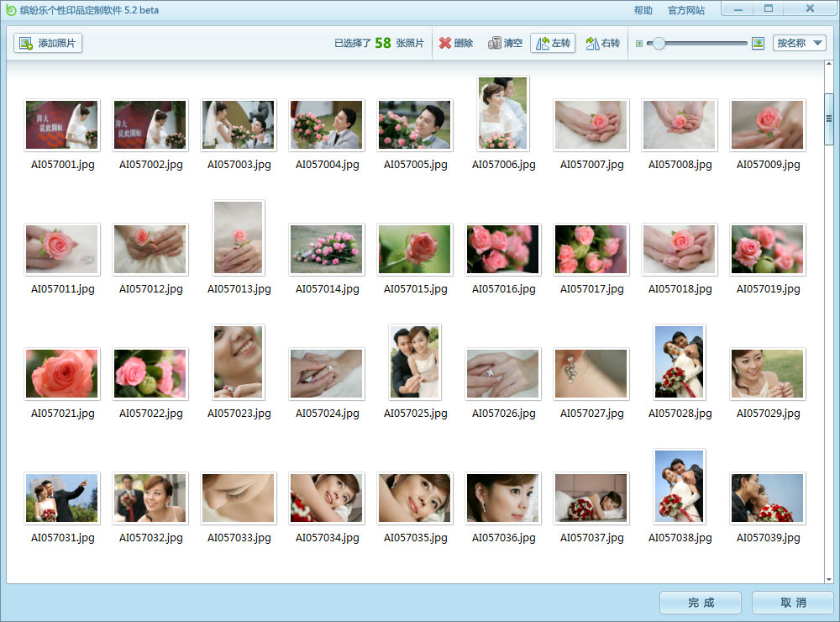
Task: Click the 添加照片 (add photos) icon
Action: [x=27, y=43]
